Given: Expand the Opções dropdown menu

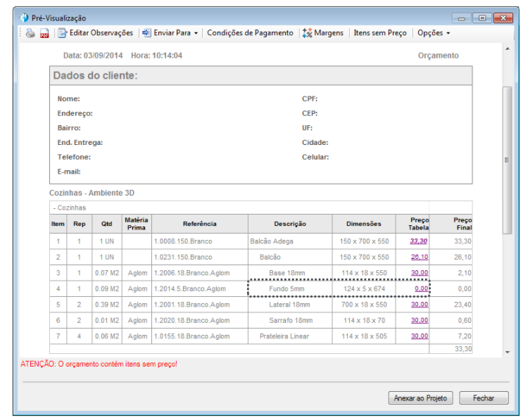Looking at the screenshot, I should coord(434,33).
